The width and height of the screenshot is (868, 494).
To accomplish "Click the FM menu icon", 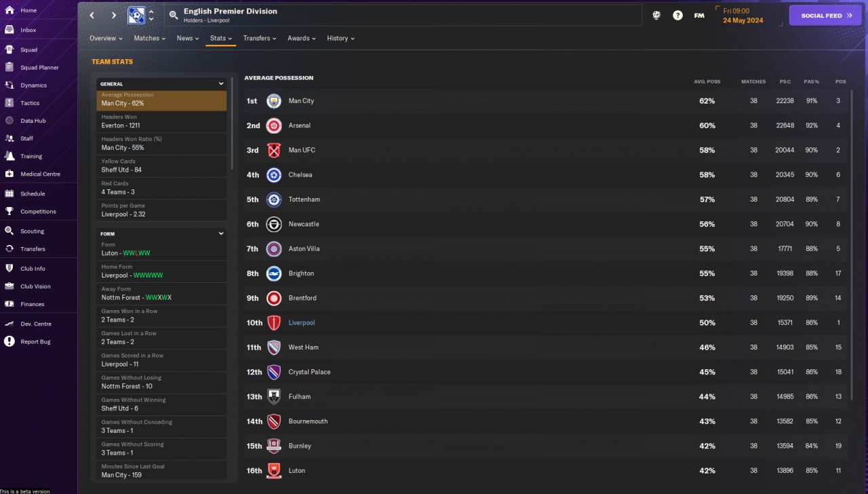I will [699, 15].
